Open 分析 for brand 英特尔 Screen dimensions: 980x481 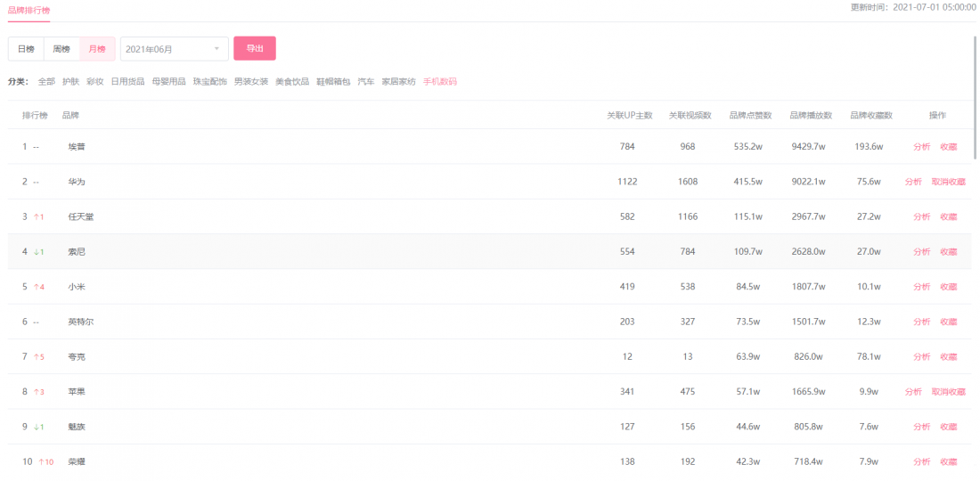pos(921,322)
